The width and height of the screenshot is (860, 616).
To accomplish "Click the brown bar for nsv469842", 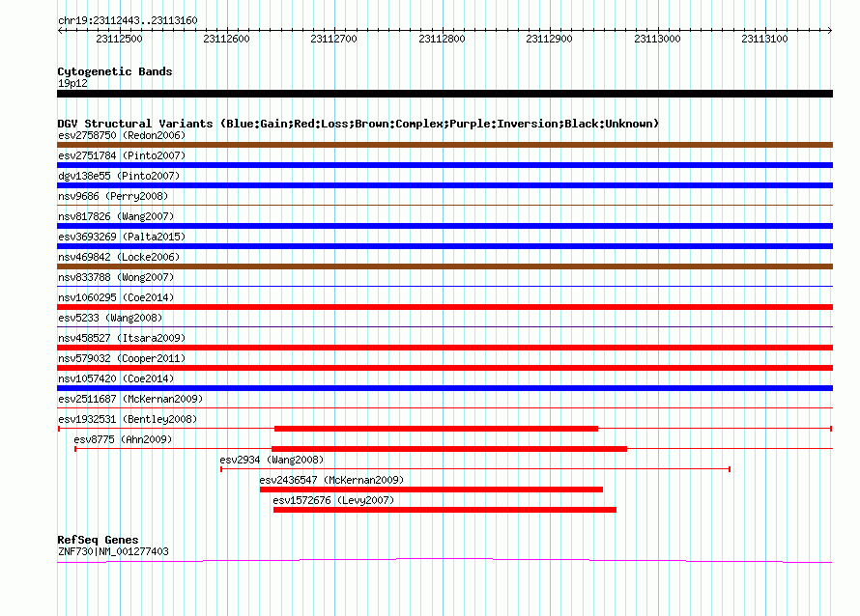I will pos(444,266).
